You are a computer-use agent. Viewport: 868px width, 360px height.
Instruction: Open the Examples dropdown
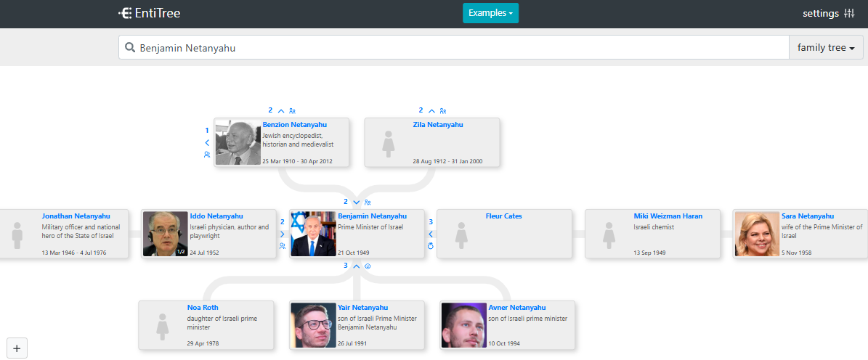pos(490,13)
